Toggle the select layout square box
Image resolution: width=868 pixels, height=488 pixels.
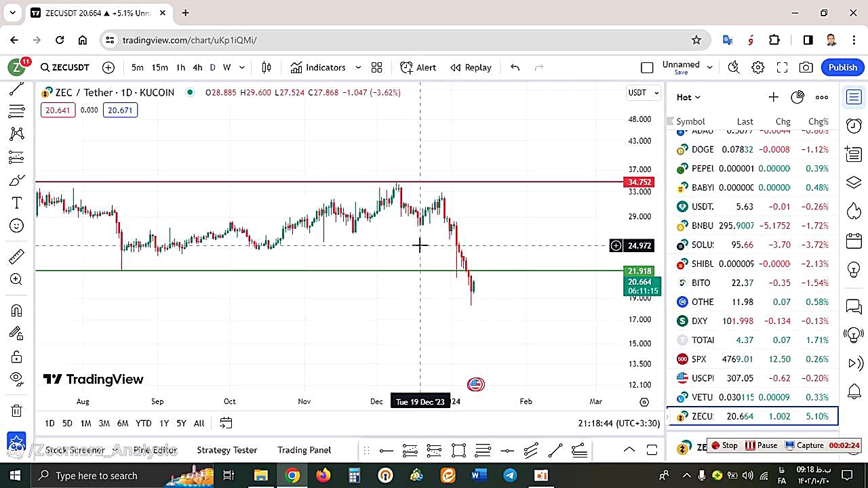(647, 67)
